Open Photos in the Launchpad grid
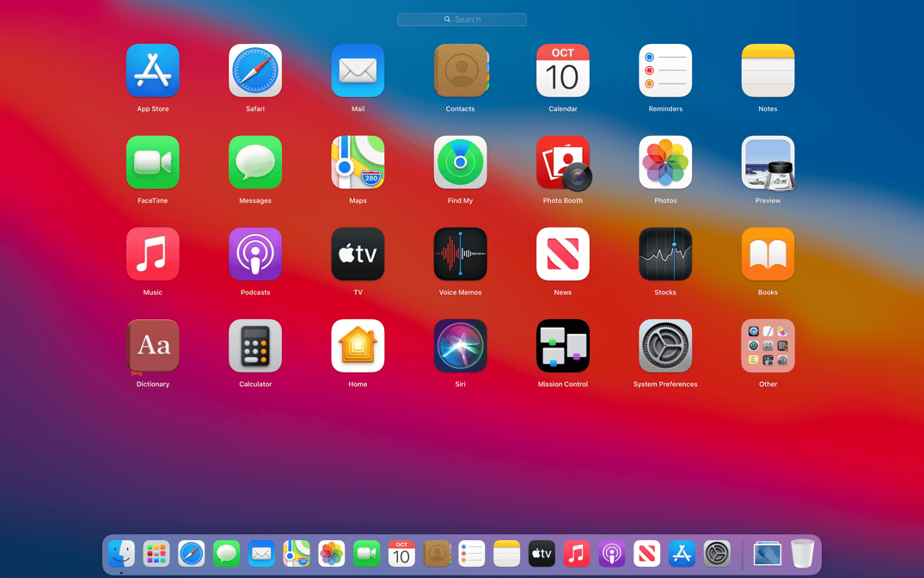Image resolution: width=924 pixels, height=578 pixels. click(665, 163)
